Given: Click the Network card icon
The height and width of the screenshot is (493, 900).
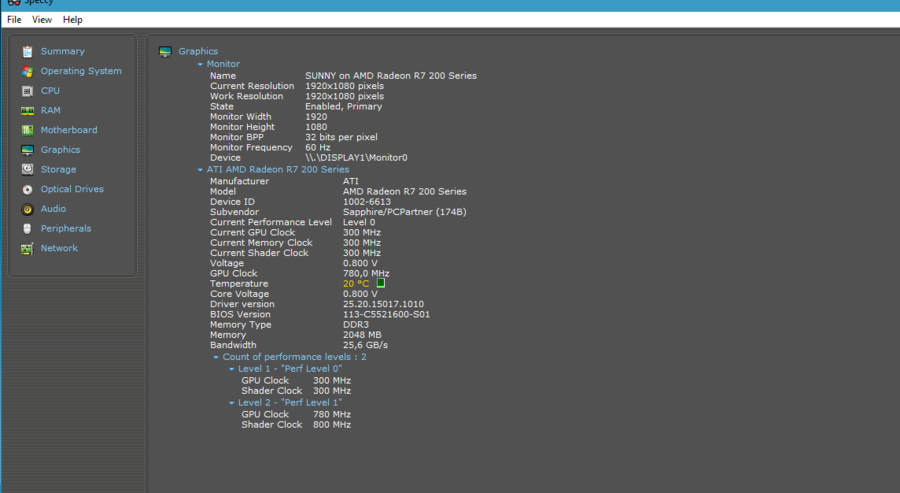Looking at the screenshot, I should click(x=27, y=249).
